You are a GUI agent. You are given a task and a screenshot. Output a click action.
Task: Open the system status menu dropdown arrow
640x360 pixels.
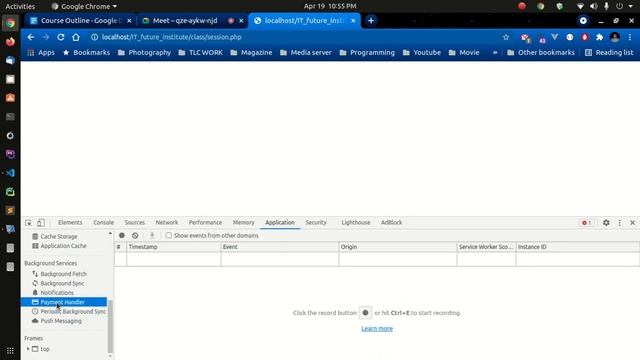point(631,6)
